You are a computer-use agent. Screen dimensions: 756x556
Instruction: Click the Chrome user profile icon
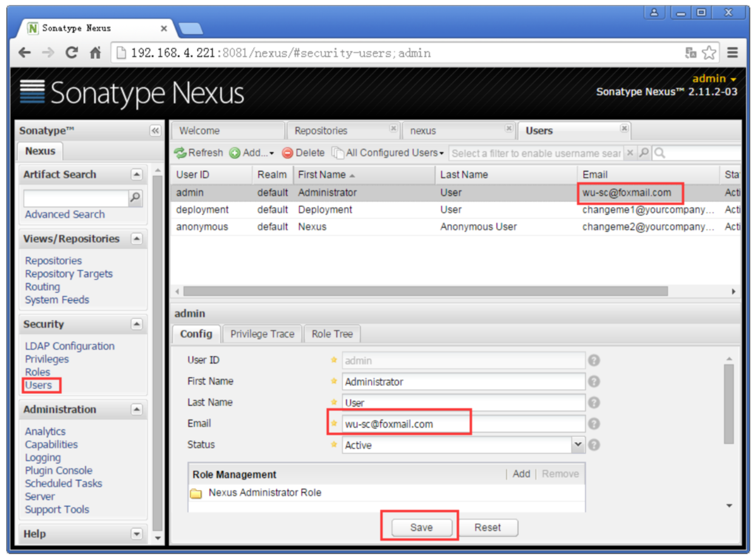(x=654, y=12)
